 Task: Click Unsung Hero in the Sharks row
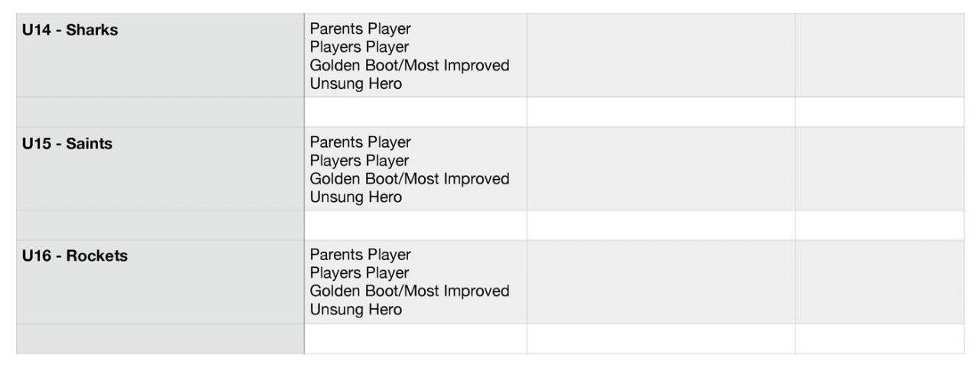355,84
